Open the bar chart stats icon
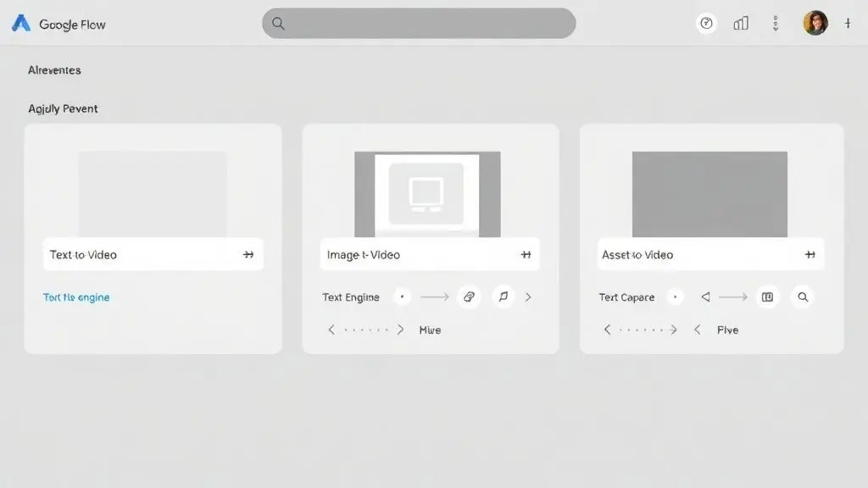 (x=741, y=24)
